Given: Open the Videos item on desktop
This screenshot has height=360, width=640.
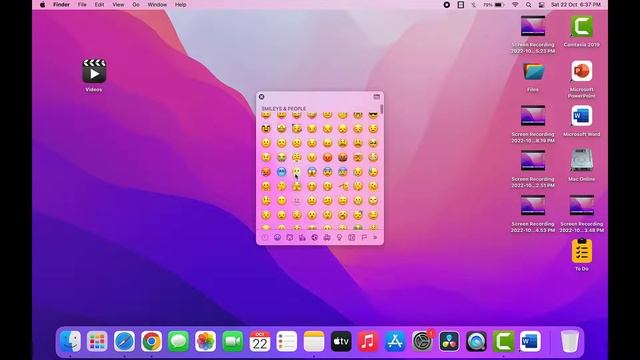Looking at the screenshot, I should [94, 71].
